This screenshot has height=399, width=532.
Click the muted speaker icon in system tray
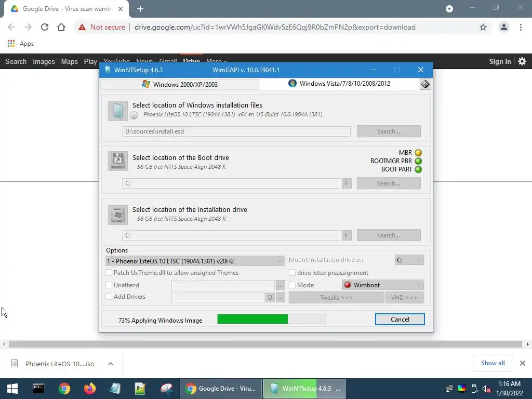(x=486, y=389)
